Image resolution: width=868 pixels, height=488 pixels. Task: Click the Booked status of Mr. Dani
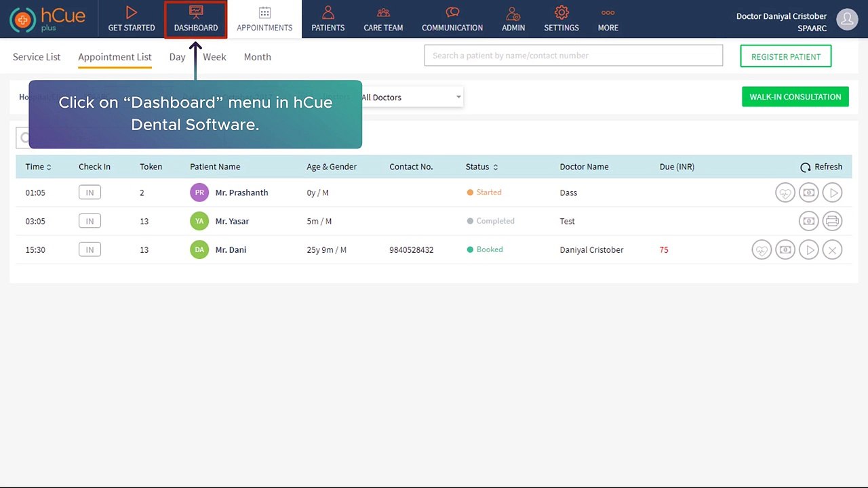coord(485,249)
